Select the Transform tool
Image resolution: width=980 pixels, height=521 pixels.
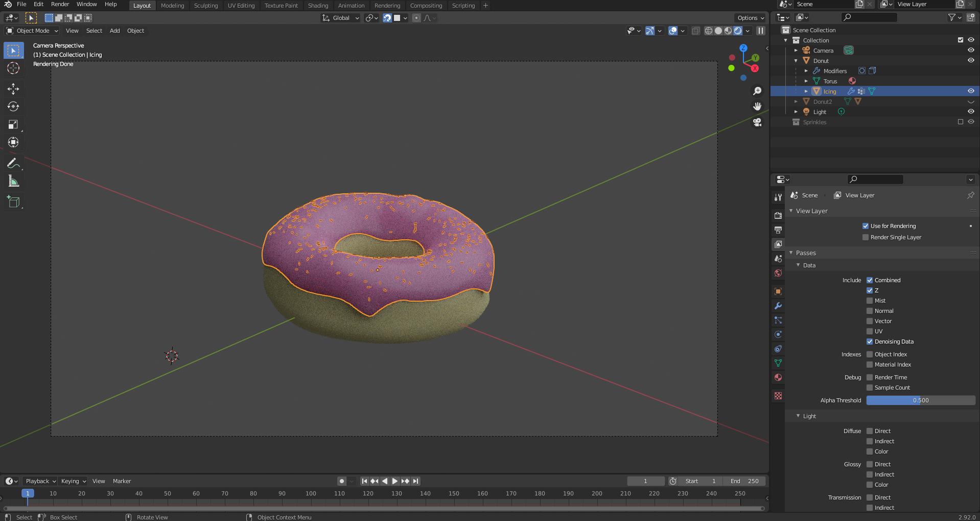click(13, 142)
